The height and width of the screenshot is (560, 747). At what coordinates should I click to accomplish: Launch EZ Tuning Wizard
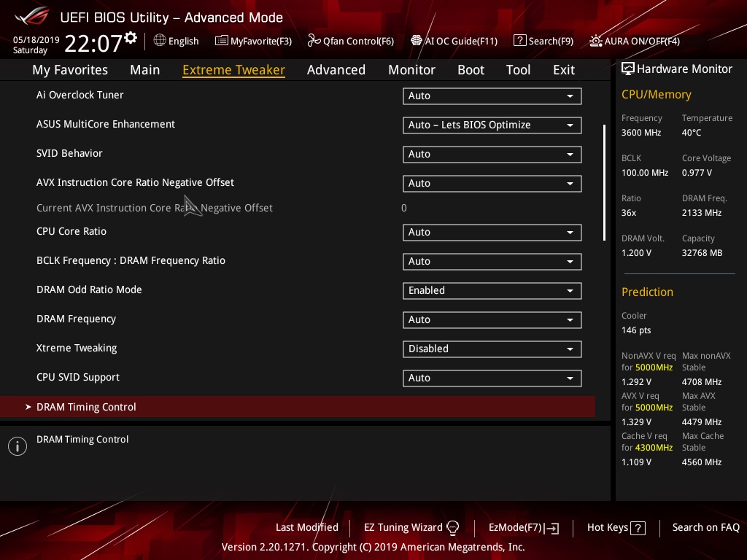pos(411,528)
